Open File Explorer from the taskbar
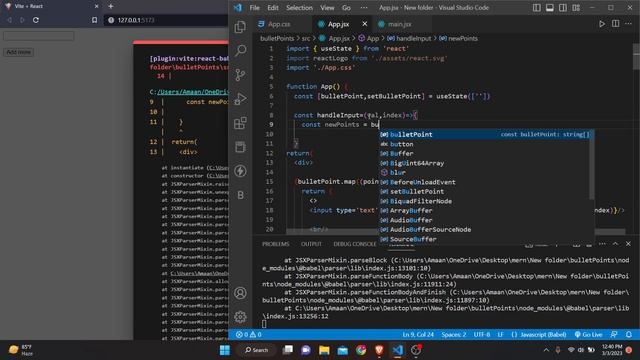 [324, 350]
